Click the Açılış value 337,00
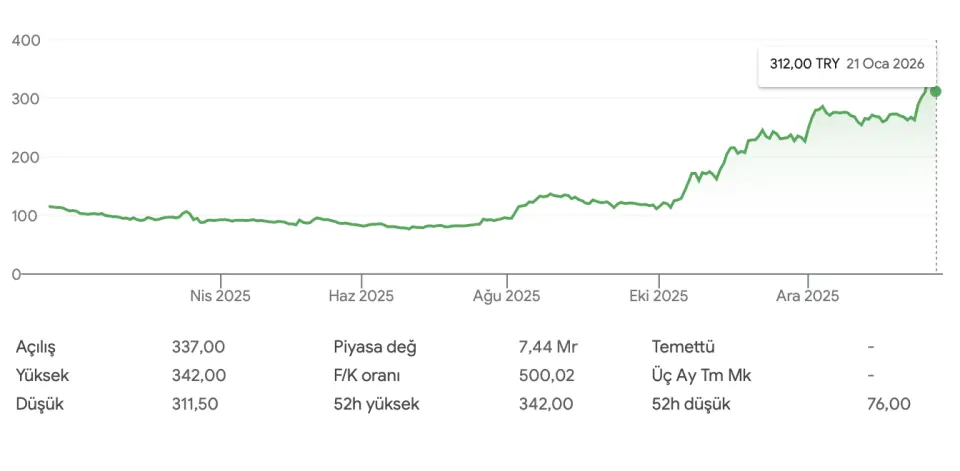 point(198,347)
